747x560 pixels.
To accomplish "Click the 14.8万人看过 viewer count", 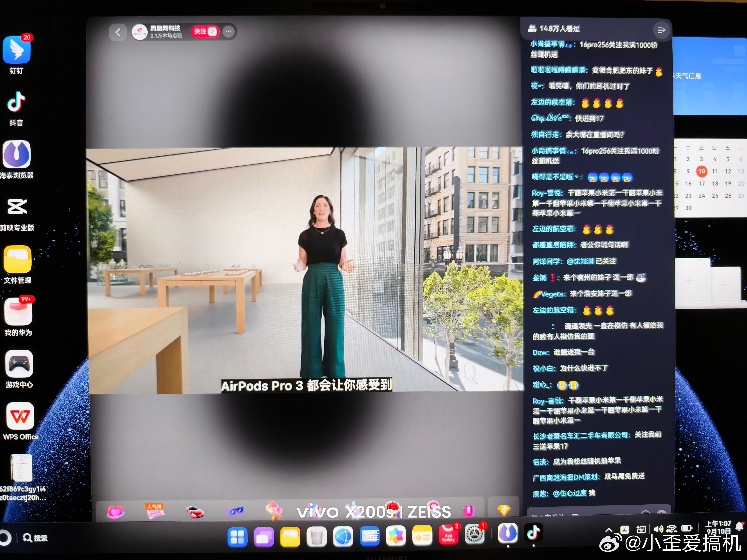I will [x=554, y=29].
